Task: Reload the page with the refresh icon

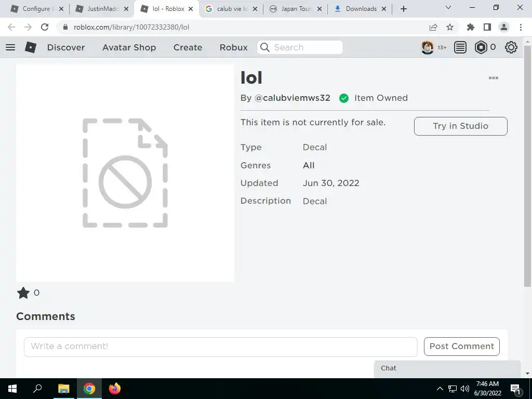Action: tap(45, 27)
